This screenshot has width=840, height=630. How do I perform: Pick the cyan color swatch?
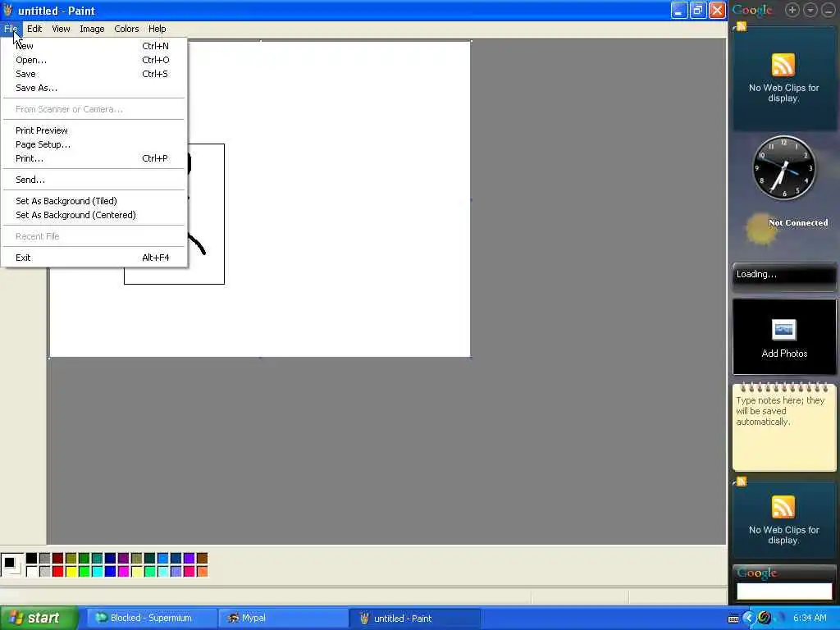pyautogui.click(x=97, y=572)
